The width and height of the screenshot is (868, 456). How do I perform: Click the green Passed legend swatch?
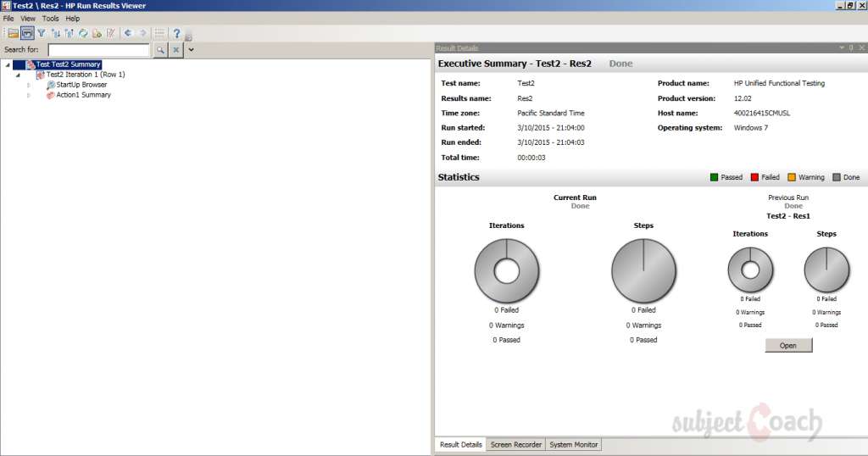(x=714, y=177)
